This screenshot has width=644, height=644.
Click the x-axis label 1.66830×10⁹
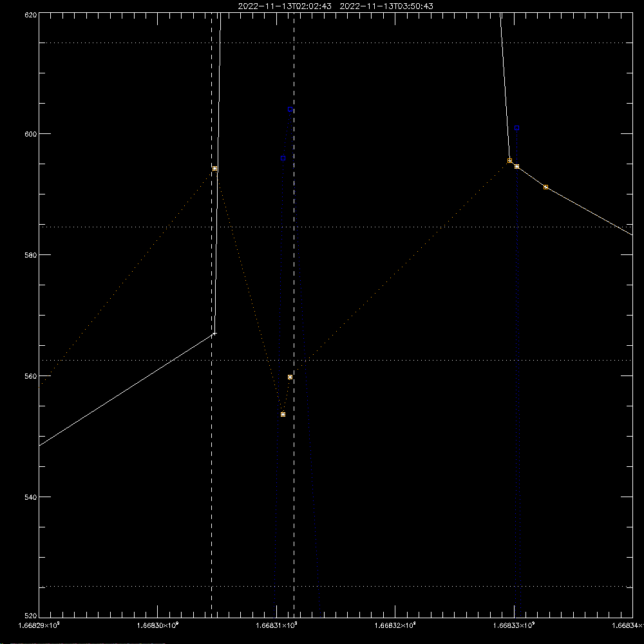tap(158, 625)
